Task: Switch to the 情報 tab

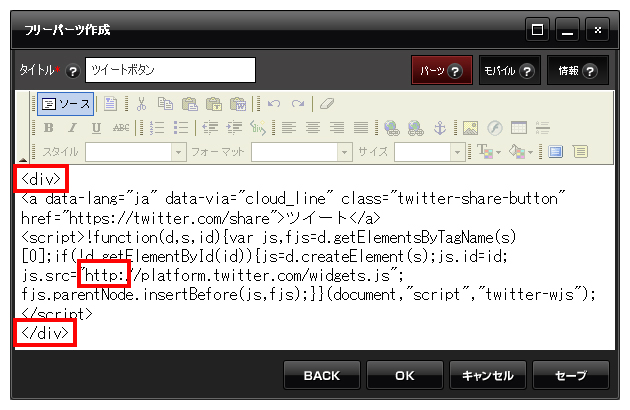Action: 578,71
